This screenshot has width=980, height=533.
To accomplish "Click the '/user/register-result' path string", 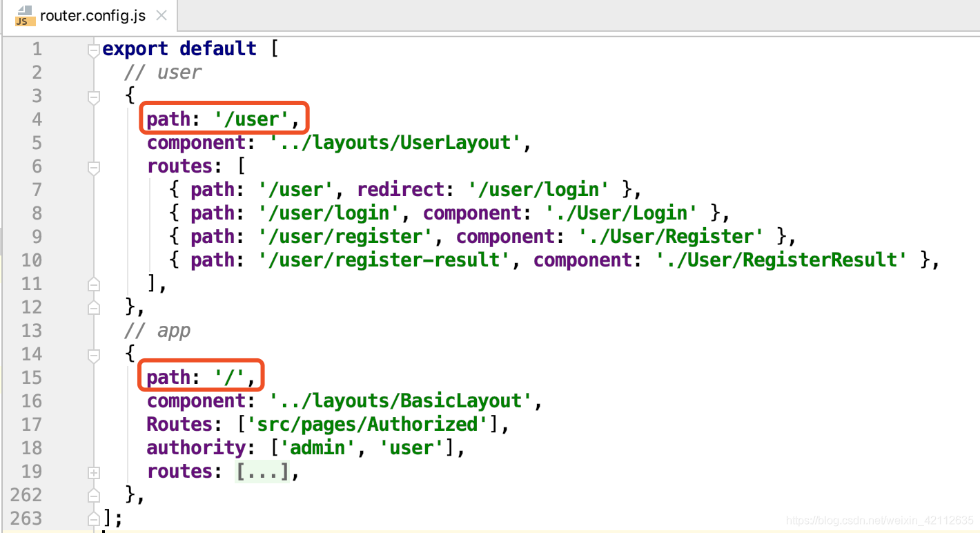I will (384, 260).
